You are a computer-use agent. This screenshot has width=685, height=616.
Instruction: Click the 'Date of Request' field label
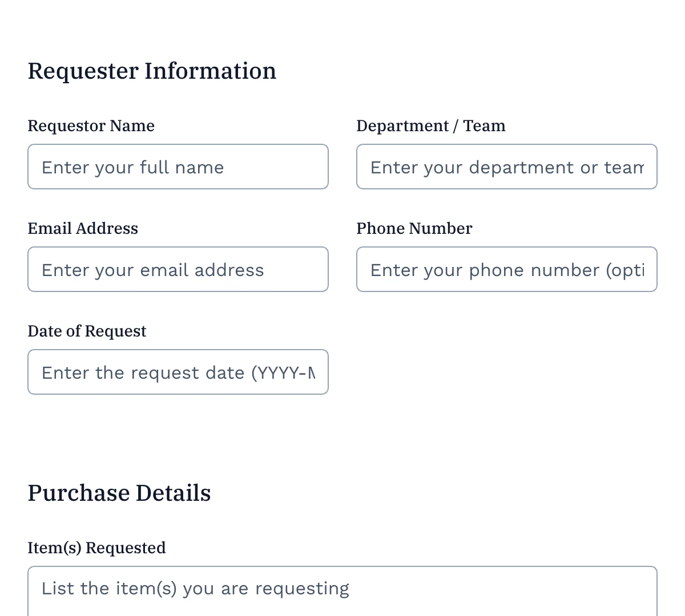pos(87,331)
